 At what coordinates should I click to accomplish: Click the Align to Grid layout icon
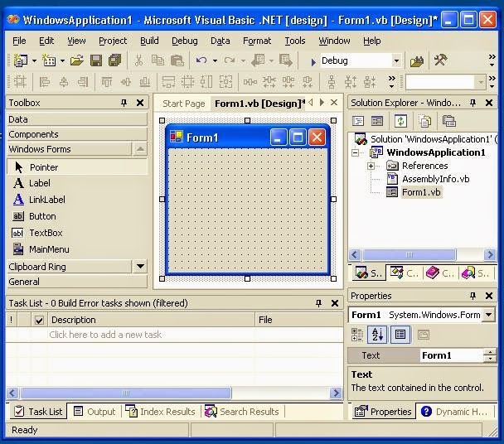20,82
